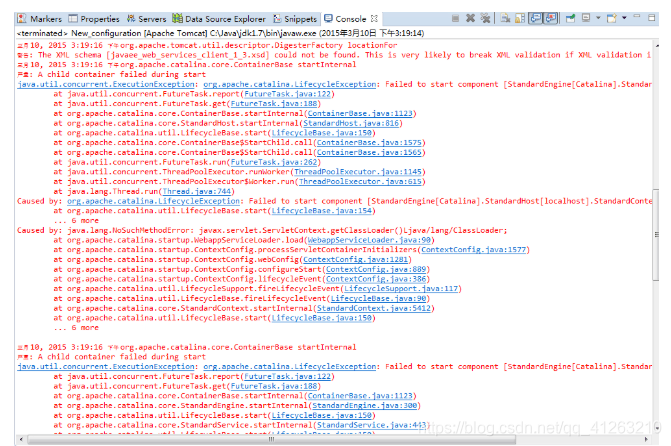Screen dimensions: 671x446
Task: Open ThreadPoolExecutor.java:1145 source link
Action: point(358,172)
